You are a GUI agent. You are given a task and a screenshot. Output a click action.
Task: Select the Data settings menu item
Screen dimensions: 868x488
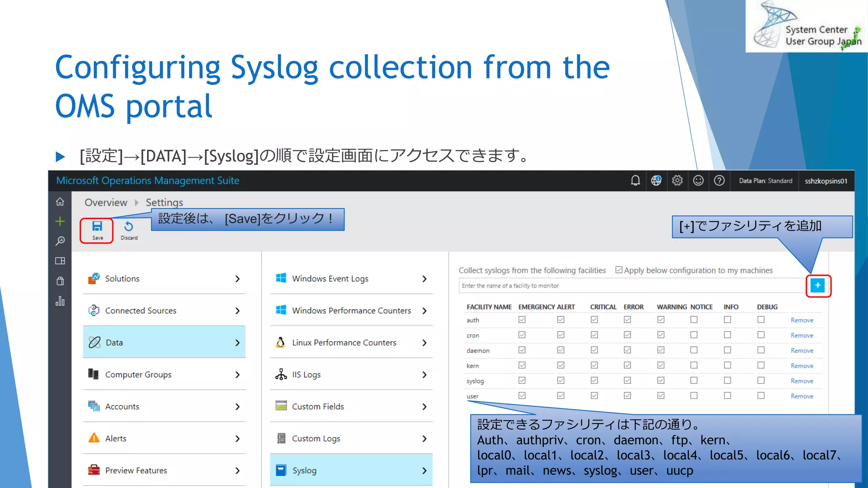(164, 342)
